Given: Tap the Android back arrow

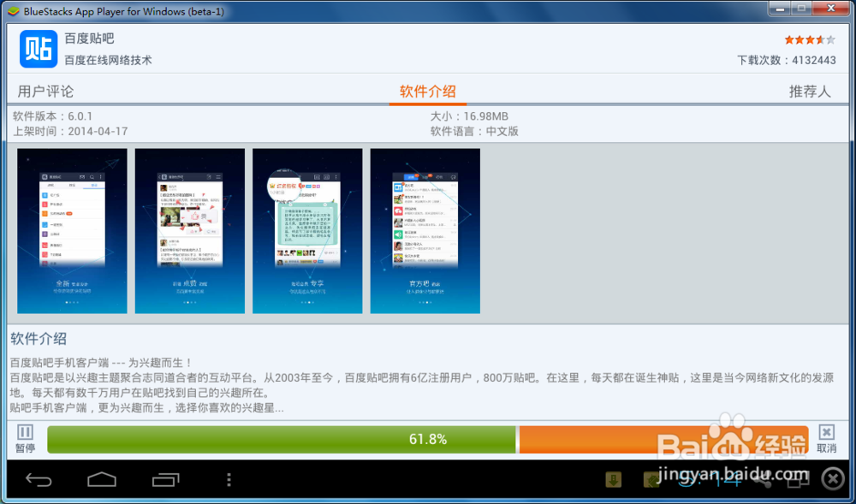Looking at the screenshot, I should (39, 480).
